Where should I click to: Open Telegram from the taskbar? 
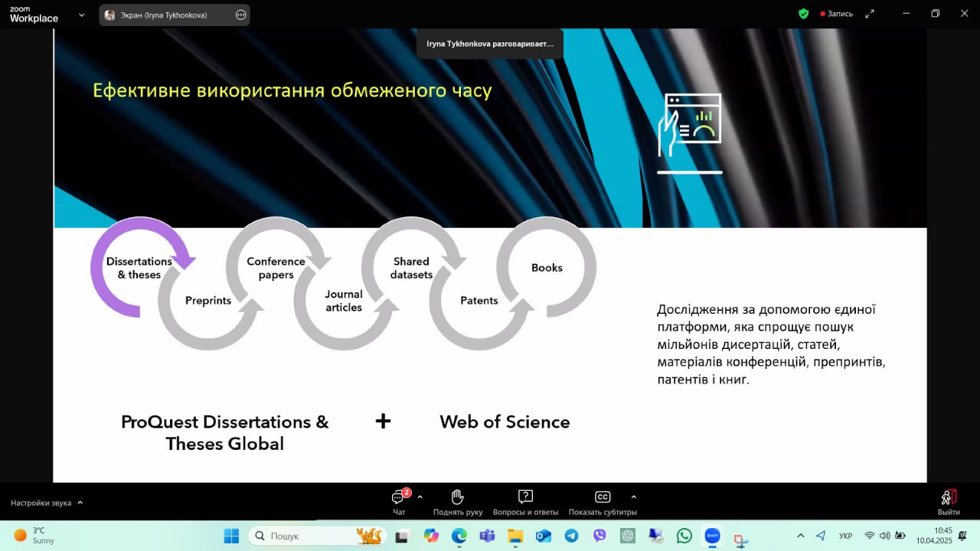point(571,536)
